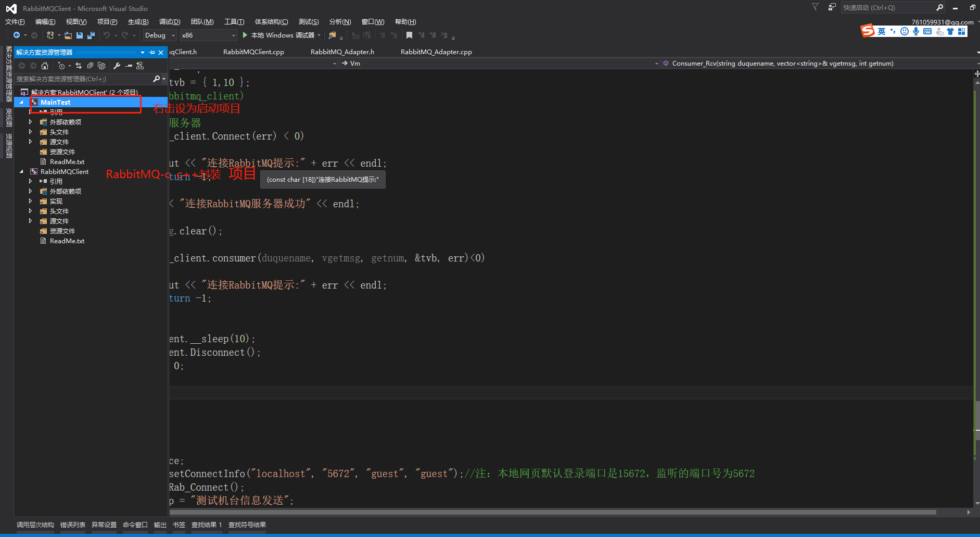The height and width of the screenshot is (537, 980).
Task: Click the quick launch magnifier icon
Action: pyautogui.click(x=939, y=7)
